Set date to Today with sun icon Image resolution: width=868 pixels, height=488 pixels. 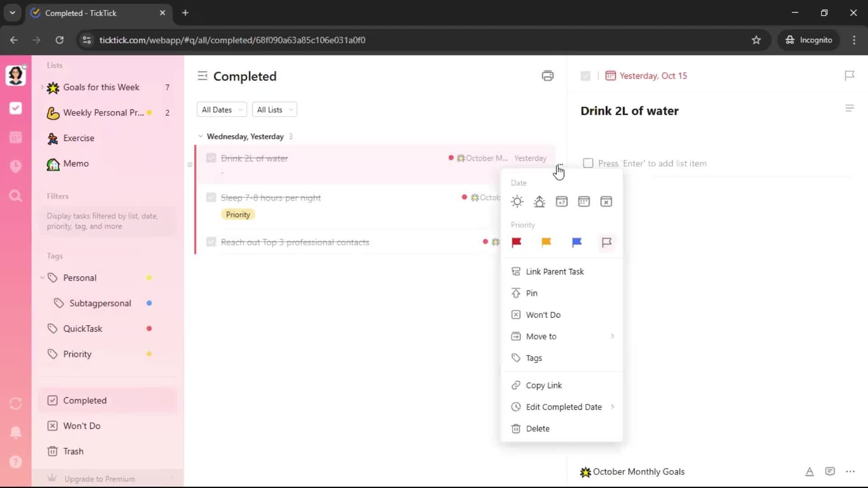[517, 202]
